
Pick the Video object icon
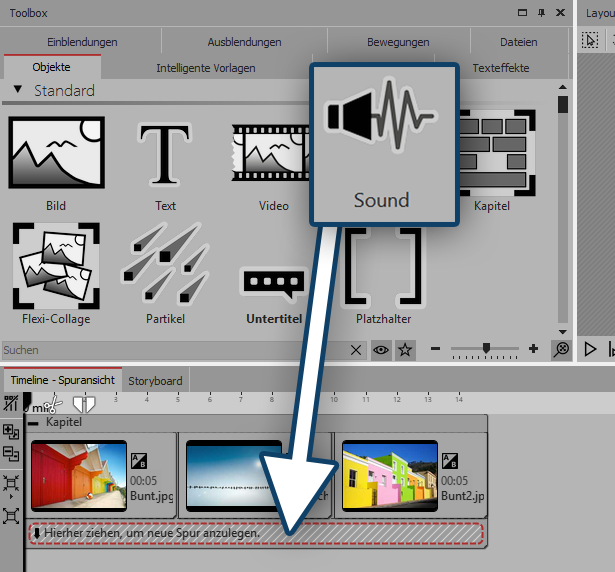point(273,153)
